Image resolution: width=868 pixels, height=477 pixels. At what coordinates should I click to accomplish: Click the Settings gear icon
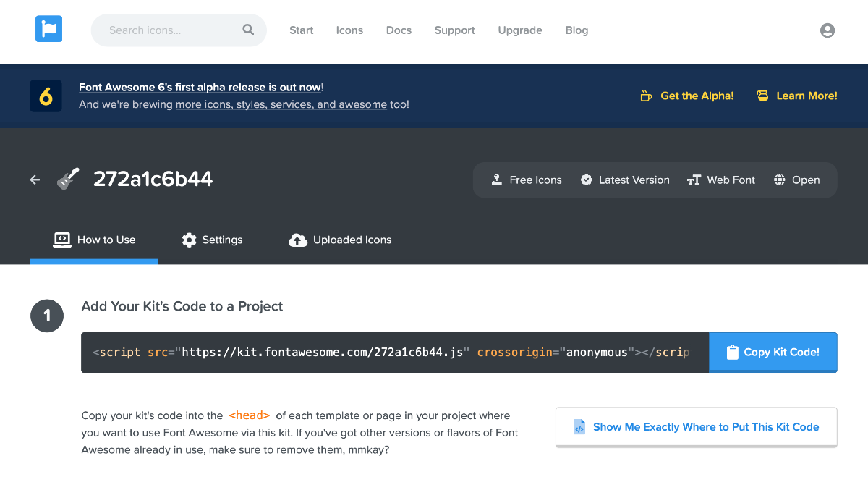coord(190,240)
